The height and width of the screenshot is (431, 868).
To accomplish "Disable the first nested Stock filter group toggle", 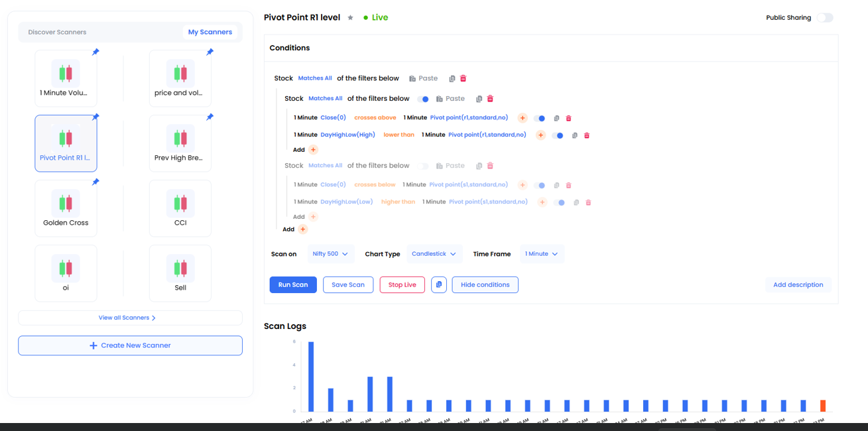I will tap(423, 99).
